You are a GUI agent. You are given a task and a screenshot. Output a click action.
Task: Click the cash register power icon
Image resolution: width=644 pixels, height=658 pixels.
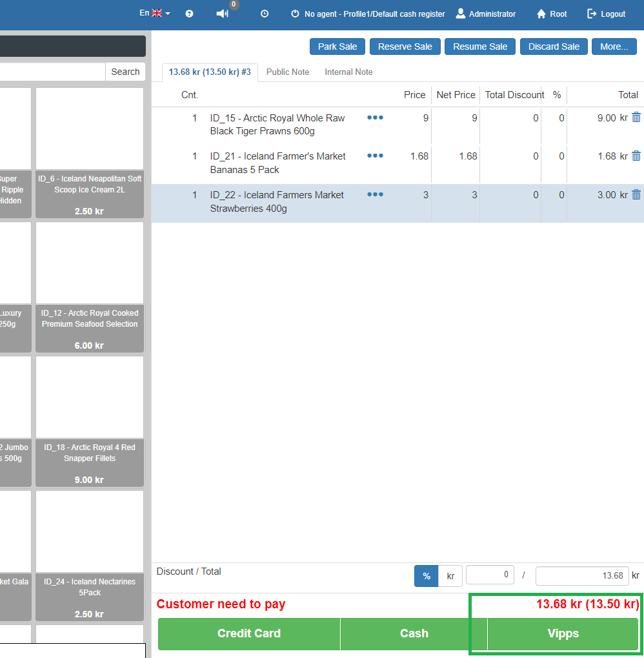(x=295, y=14)
